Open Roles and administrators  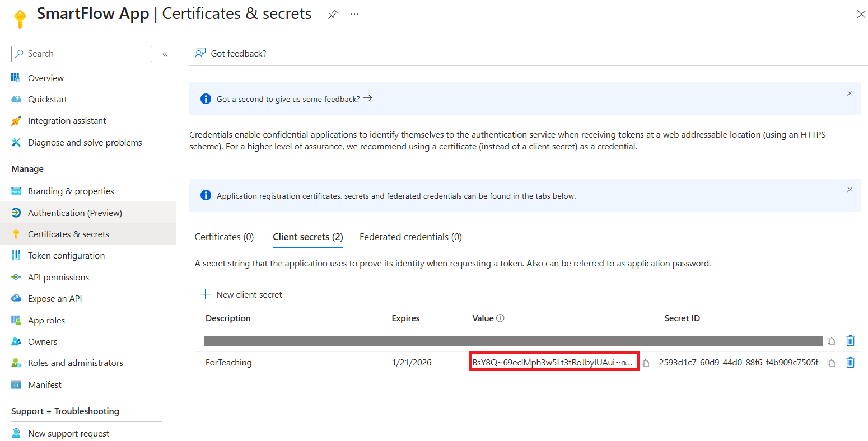(x=76, y=363)
